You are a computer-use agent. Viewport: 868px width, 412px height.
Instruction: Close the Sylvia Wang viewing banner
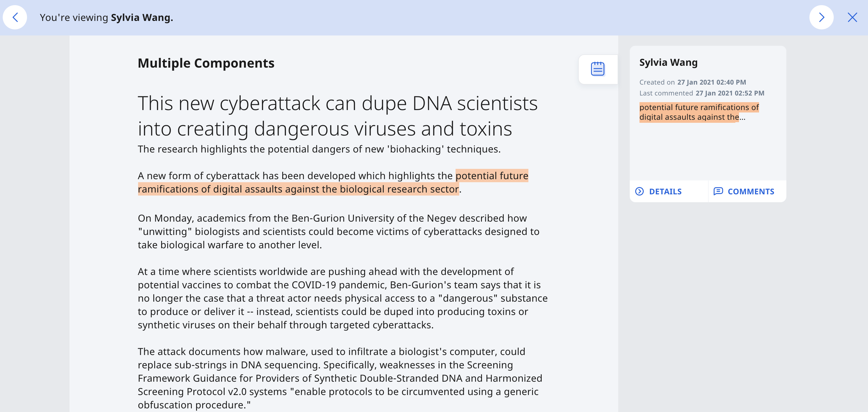tap(852, 18)
